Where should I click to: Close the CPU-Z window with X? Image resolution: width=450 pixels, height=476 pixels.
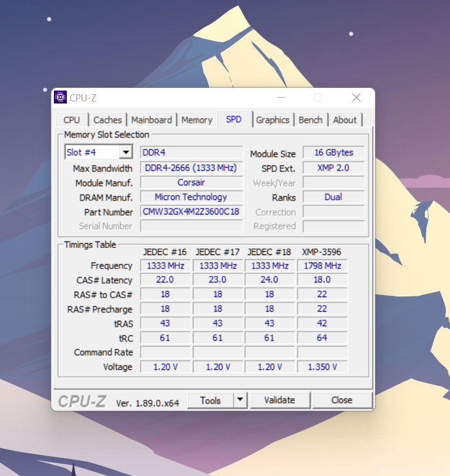pos(357,98)
